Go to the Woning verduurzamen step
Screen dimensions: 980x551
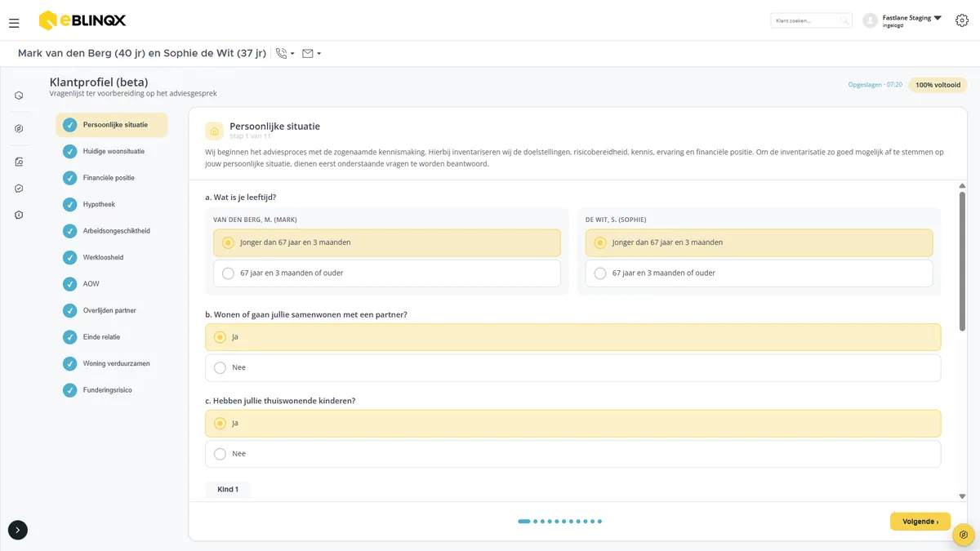[112, 363]
